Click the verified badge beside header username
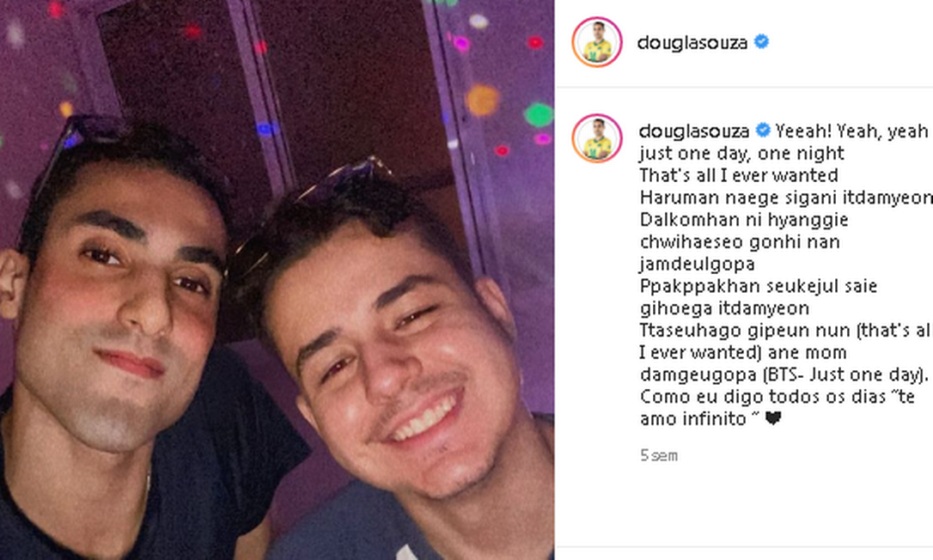This screenshot has width=933, height=560. pyautogui.click(x=762, y=42)
